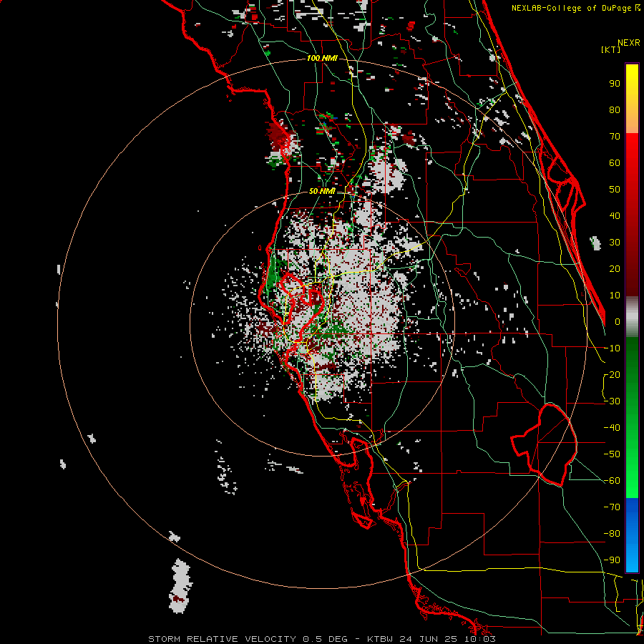This screenshot has height=644, width=644.
Task: Select the -50 knot scale label
Action: 612,454
